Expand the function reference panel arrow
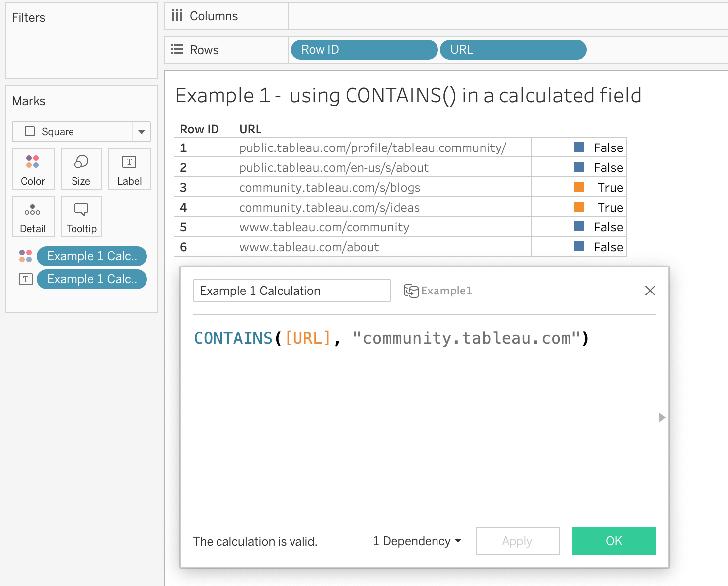 point(662,417)
